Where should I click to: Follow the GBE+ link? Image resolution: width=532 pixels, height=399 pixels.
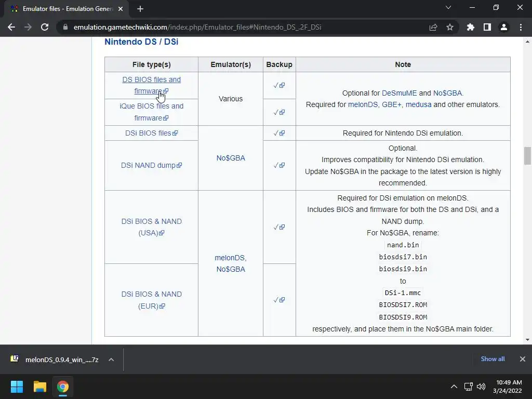(392, 104)
